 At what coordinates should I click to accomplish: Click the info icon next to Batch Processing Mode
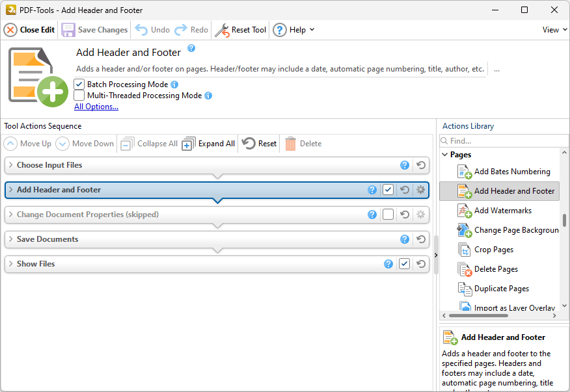pyautogui.click(x=174, y=85)
